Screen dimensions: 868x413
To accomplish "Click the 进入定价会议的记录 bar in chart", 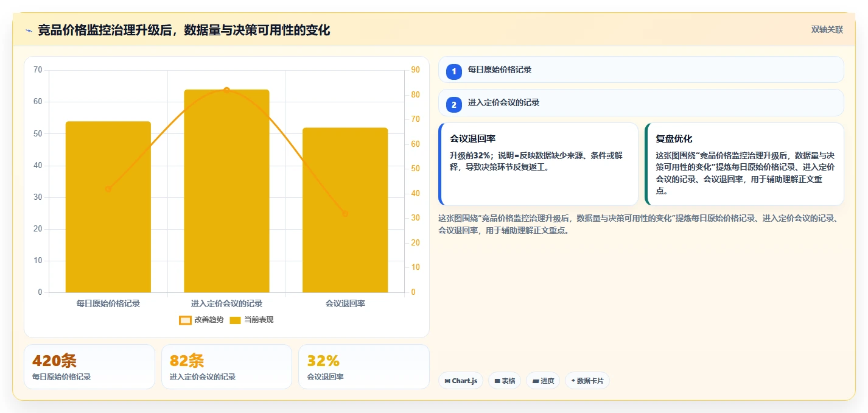I will [226, 191].
